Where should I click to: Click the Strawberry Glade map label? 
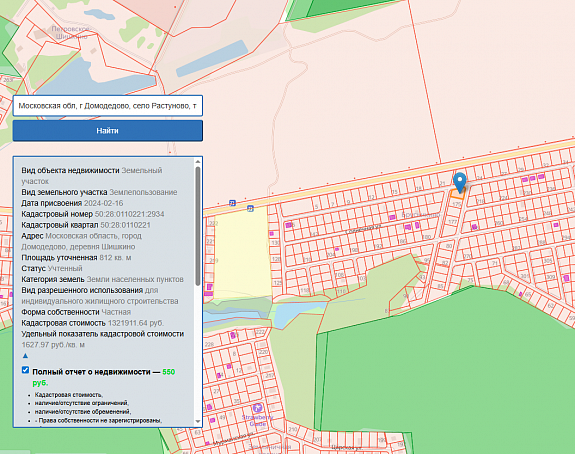click(x=257, y=420)
